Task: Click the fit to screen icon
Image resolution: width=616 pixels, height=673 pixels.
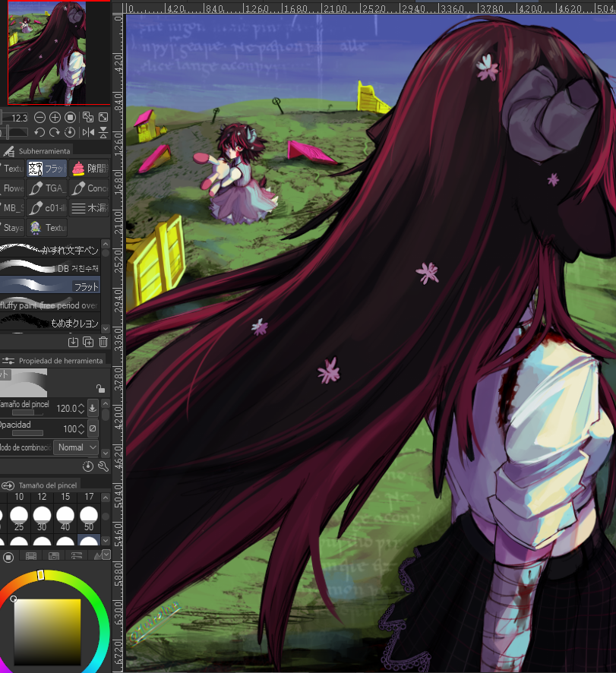Action: [103, 118]
